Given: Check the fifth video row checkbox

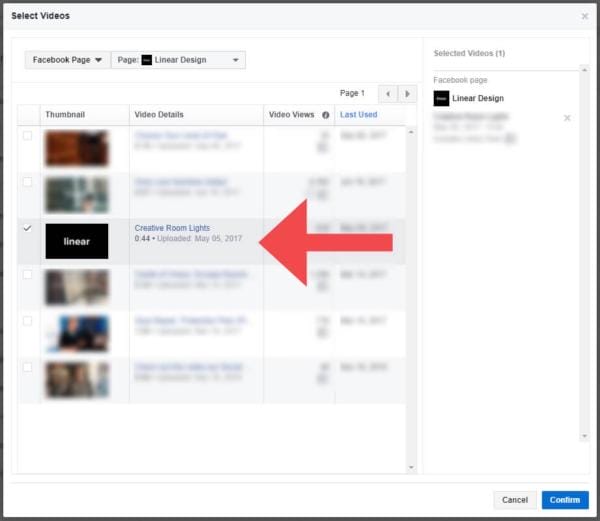Looking at the screenshot, I should click(28, 321).
